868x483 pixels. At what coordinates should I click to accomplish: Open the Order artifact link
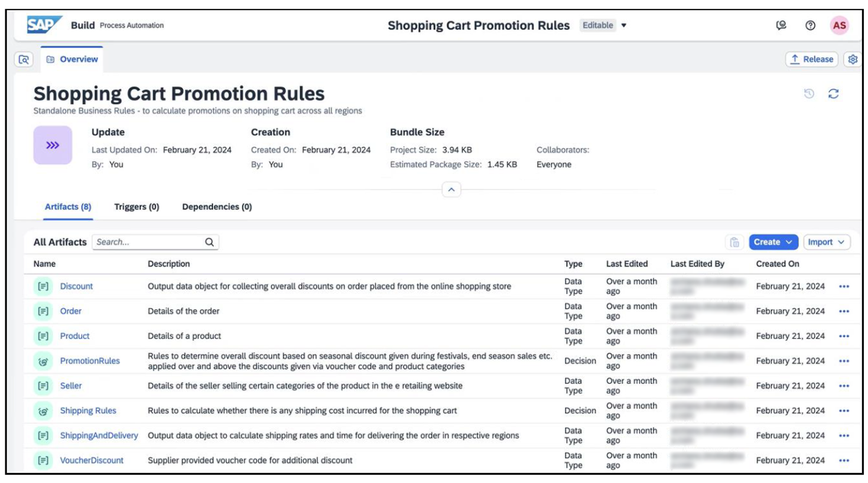(x=70, y=311)
